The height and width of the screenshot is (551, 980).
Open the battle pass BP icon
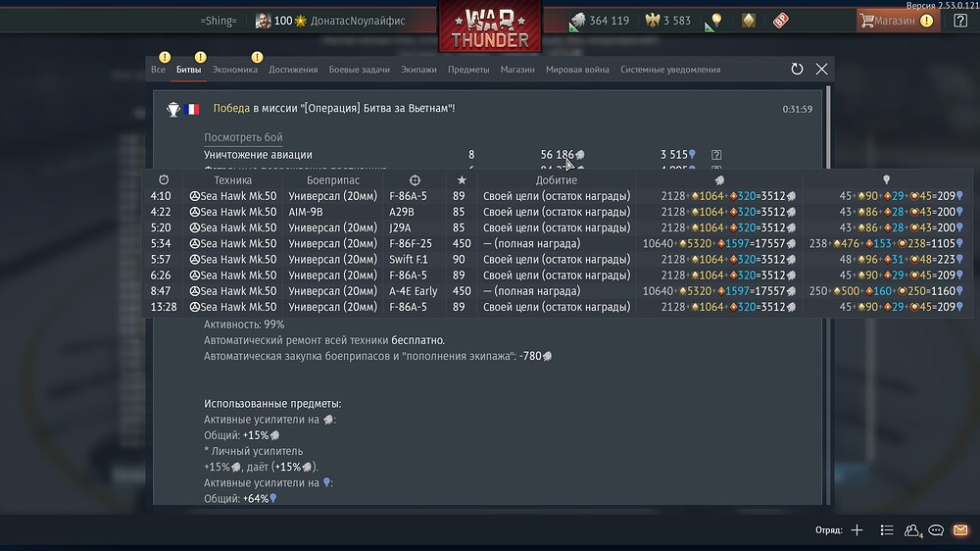click(781, 21)
